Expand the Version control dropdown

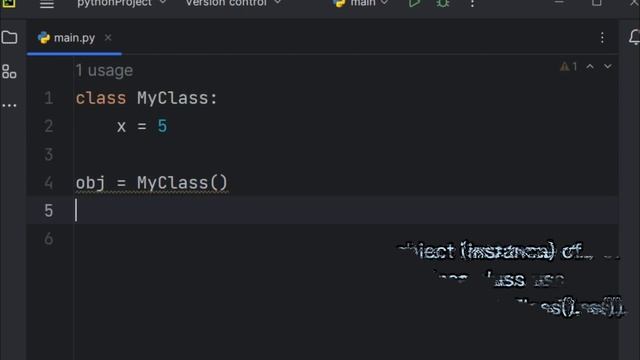tap(233, 3)
